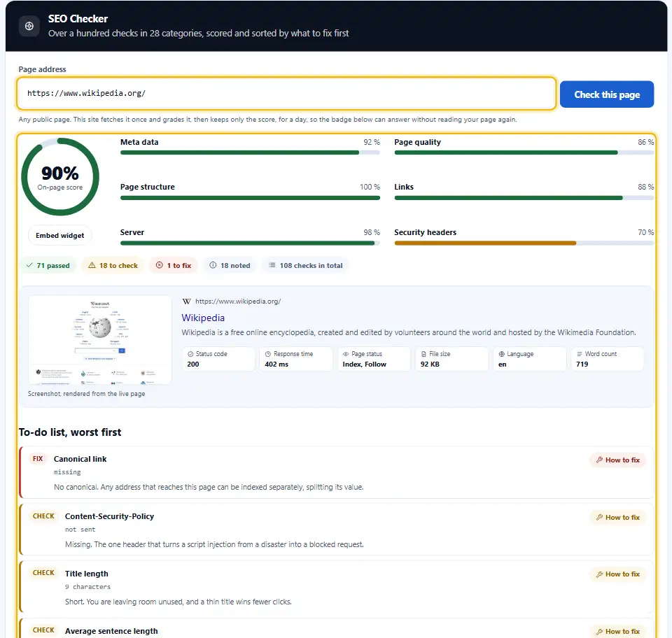Click the CHECK badge on Title length
672x638 pixels.
[43, 573]
